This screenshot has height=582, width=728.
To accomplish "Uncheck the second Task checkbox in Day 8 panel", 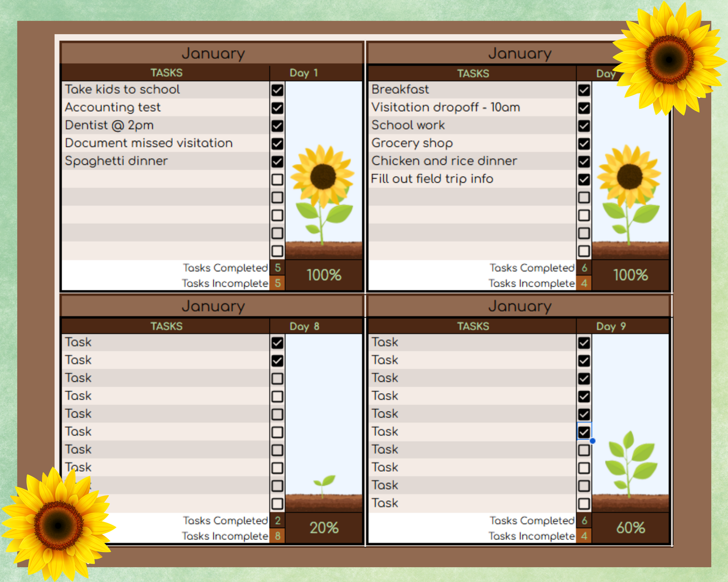I will pyautogui.click(x=277, y=360).
